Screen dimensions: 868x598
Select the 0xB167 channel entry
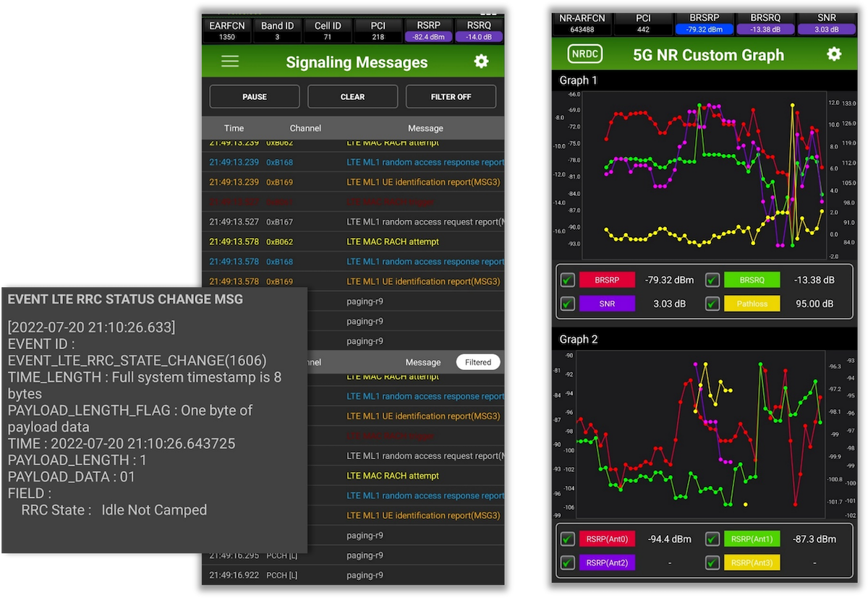[280, 222]
